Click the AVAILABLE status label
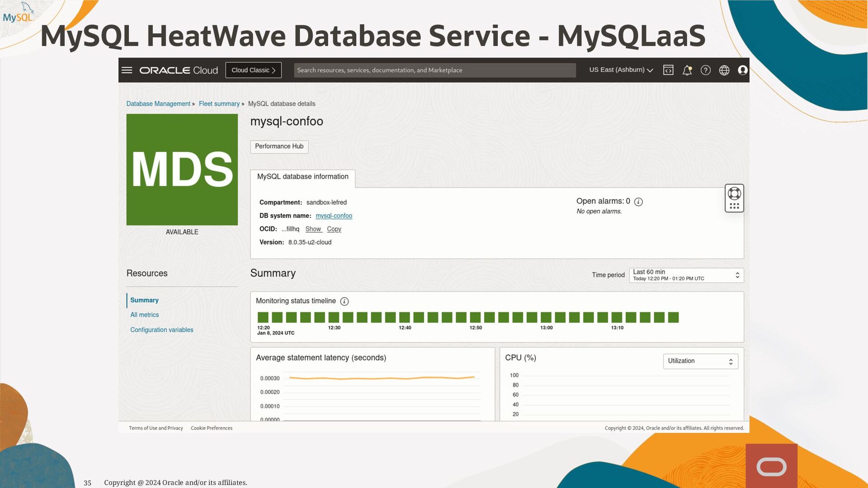The width and height of the screenshot is (868, 488). click(x=182, y=232)
